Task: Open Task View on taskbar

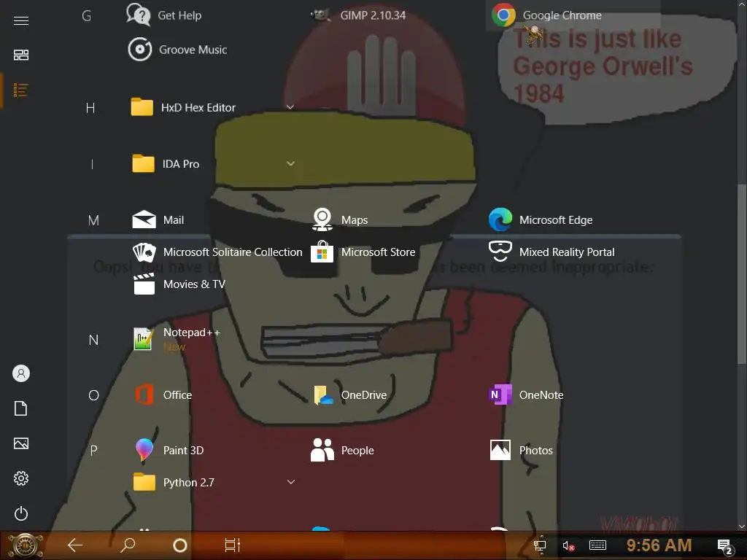Action: tap(233, 545)
